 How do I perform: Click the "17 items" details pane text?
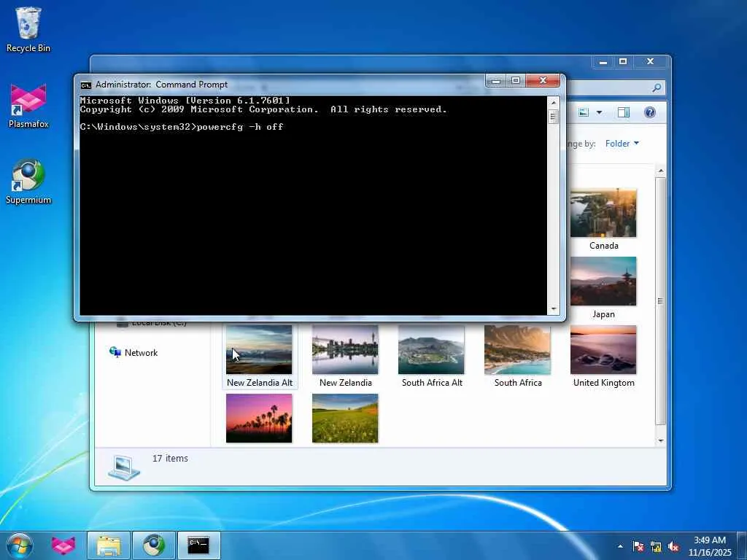point(170,458)
